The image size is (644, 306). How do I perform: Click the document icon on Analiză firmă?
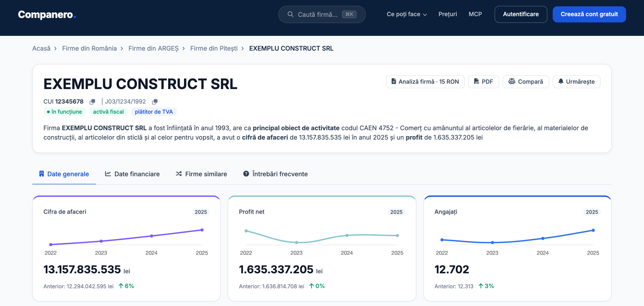[x=394, y=81]
